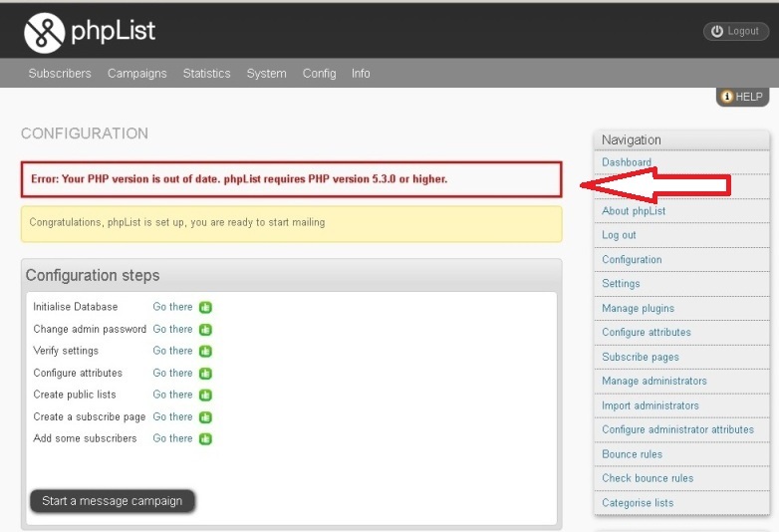This screenshot has height=532, width=779.
Task: Go there for Create a subscribe page
Action: 172,416
